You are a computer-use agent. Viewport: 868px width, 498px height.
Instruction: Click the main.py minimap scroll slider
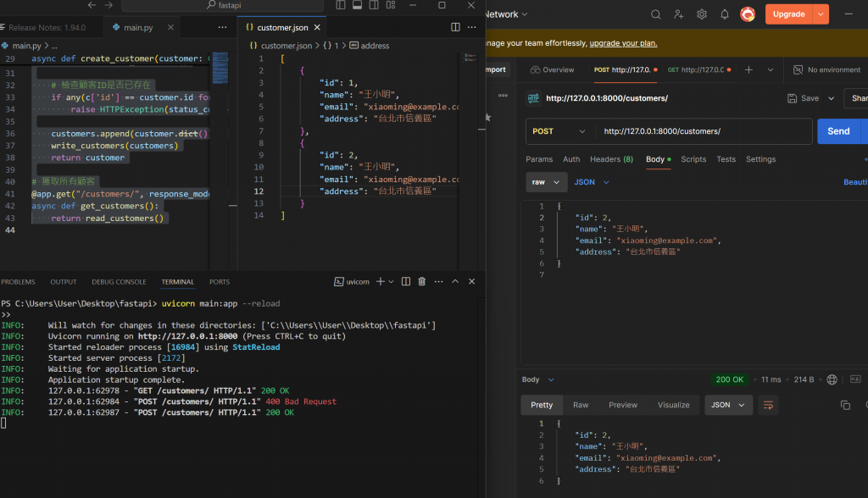point(220,68)
